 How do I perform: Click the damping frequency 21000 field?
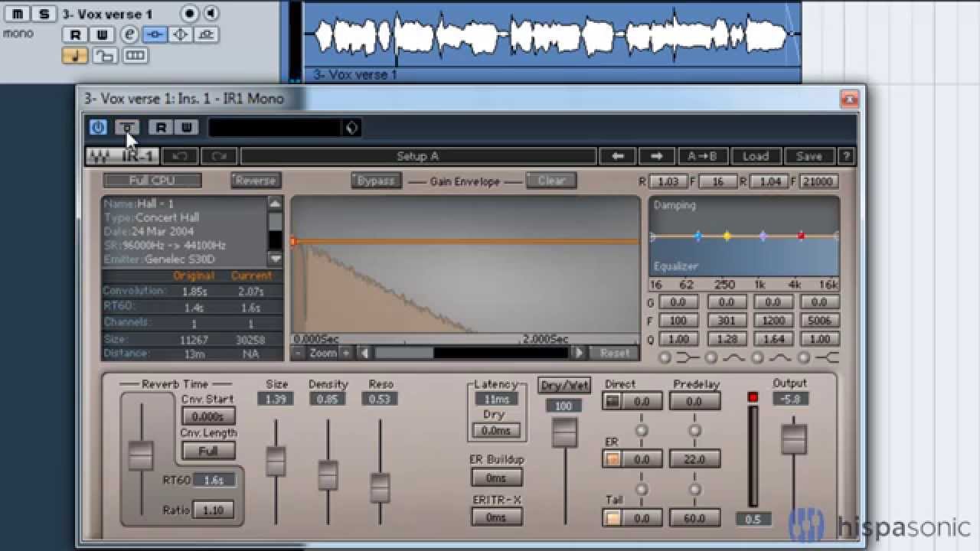818,182
